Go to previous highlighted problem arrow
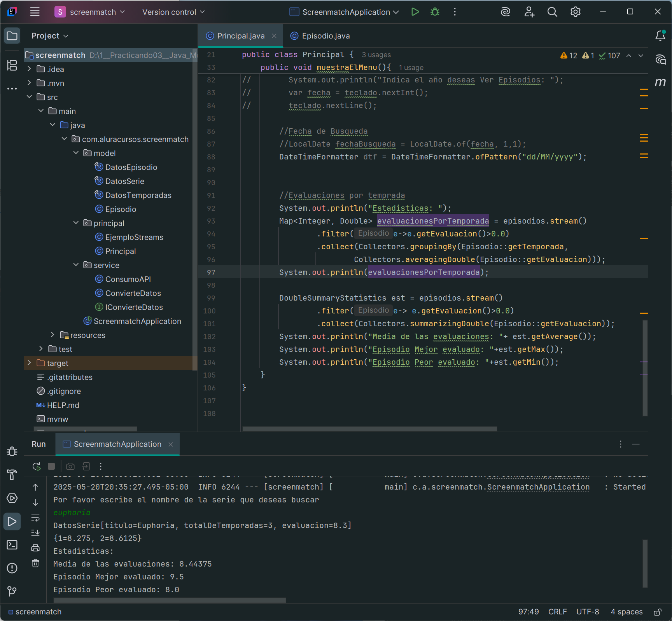Screen dimensions: 672x621 (629, 56)
